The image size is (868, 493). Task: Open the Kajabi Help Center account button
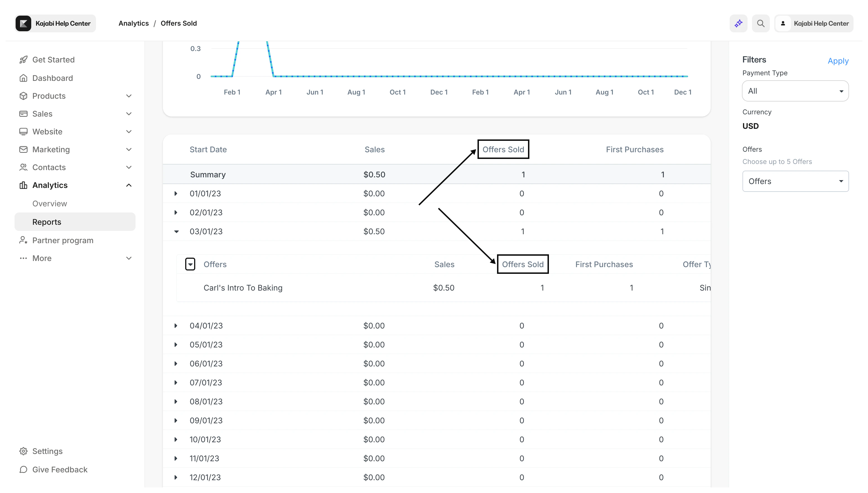(814, 23)
